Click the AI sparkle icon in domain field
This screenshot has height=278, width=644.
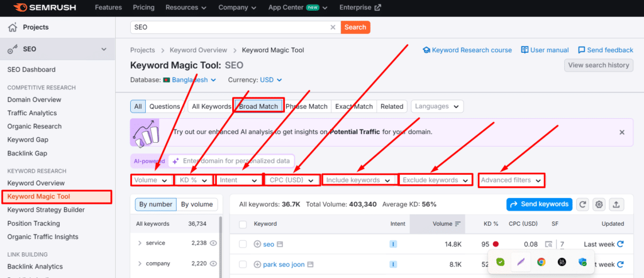pyautogui.click(x=175, y=161)
